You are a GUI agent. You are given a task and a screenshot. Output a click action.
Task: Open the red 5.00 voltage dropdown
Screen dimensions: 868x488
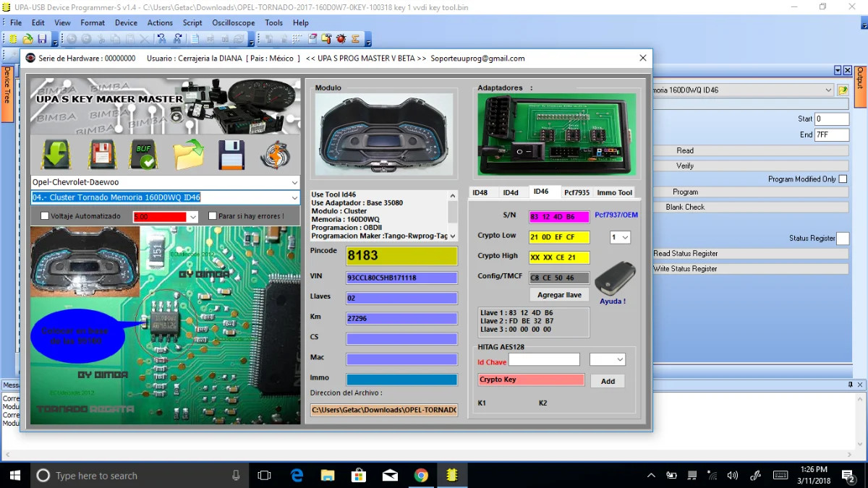click(x=192, y=217)
